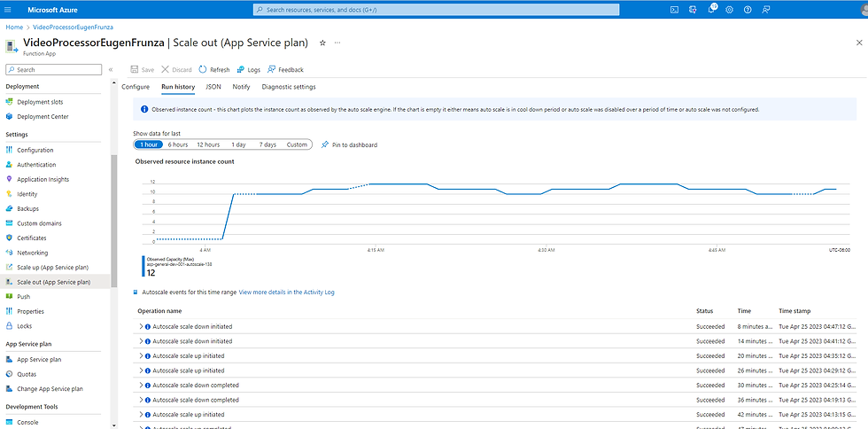
Task: Switch to the Run history tab
Action: (x=178, y=87)
